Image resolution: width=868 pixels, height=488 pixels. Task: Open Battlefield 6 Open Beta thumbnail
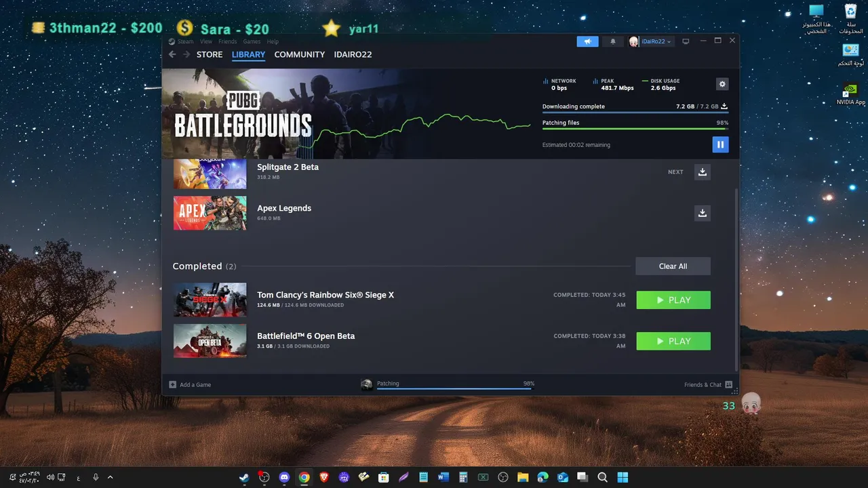pyautogui.click(x=210, y=340)
